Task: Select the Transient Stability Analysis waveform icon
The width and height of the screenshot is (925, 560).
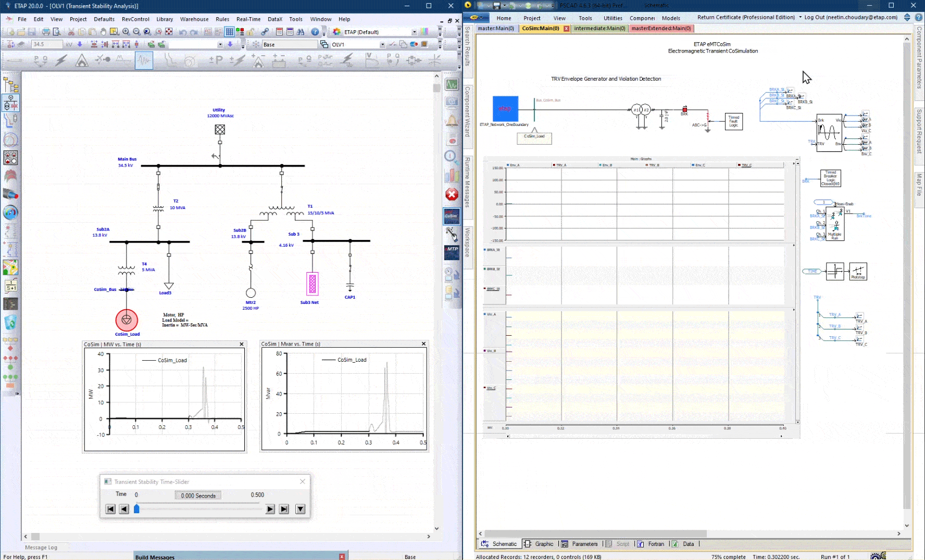Action: tap(144, 61)
